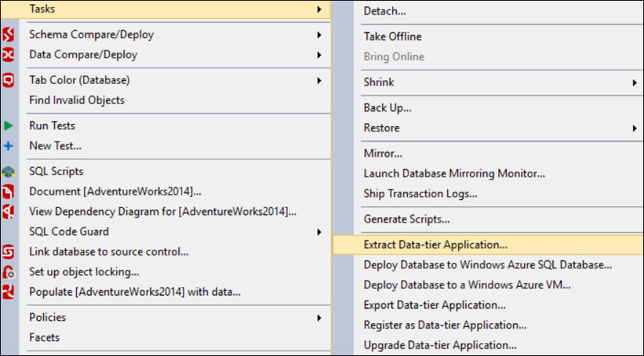Click the Tab Color (Database) icon
644x356 pixels.
pos(8,80)
